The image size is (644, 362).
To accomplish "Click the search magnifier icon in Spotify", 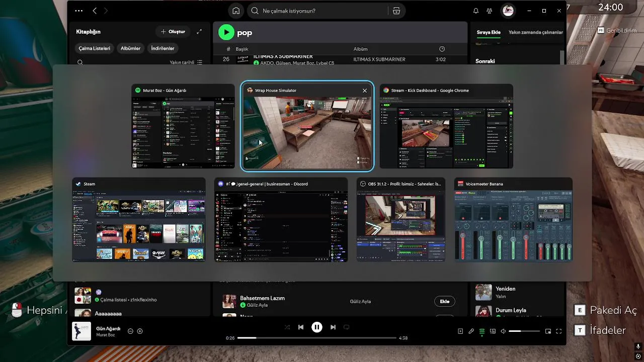I will pyautogui.click(x=255, y=11).
